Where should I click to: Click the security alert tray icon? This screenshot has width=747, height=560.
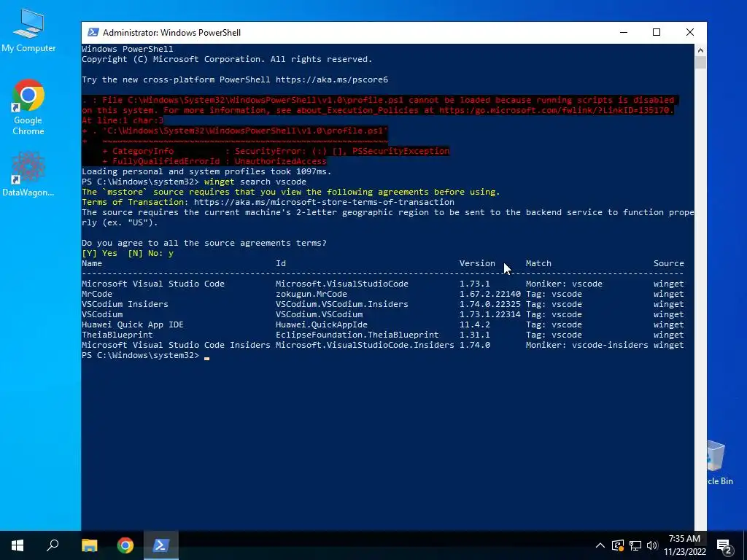point(618,545)
